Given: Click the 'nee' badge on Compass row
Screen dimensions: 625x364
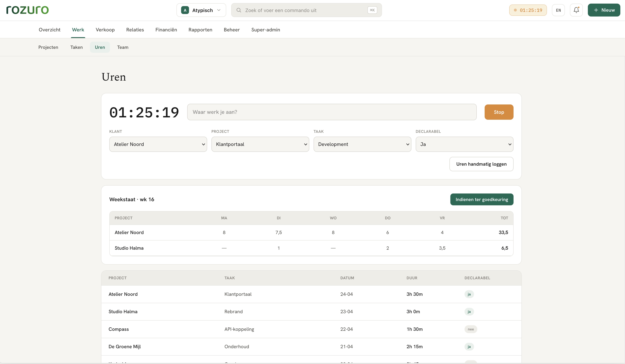Looking at the screenshot, I should tap(470, 329).
